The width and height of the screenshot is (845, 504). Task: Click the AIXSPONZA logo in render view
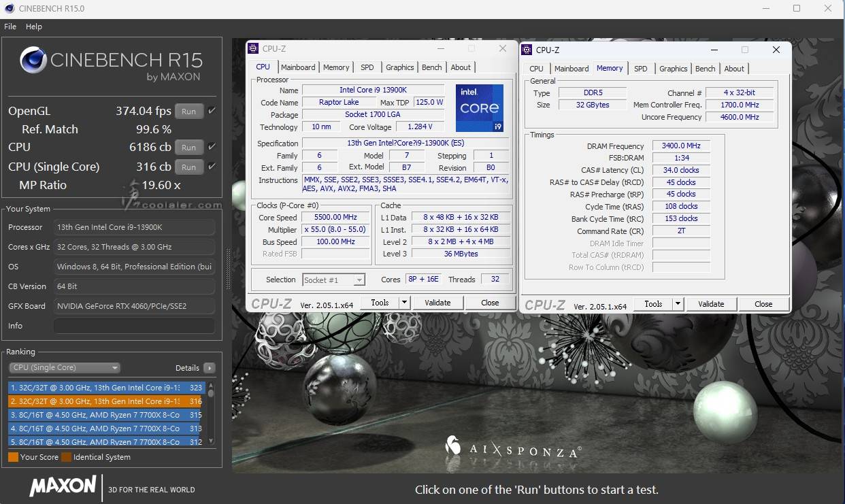pos(514,448)
